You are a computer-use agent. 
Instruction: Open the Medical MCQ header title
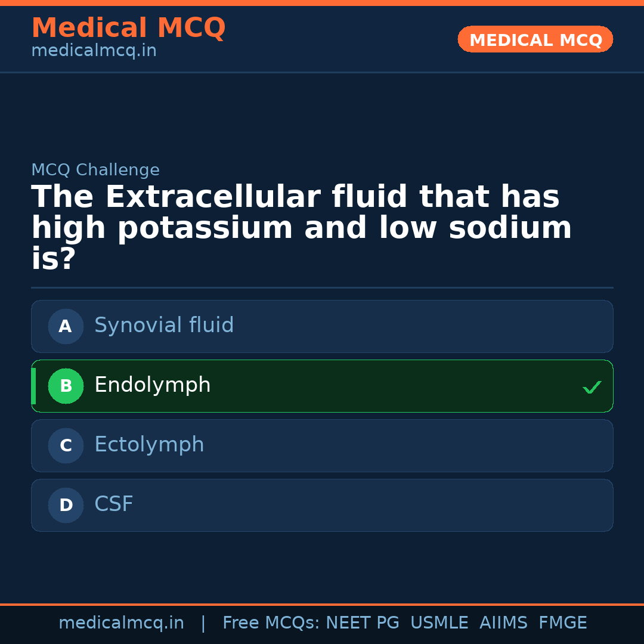(x=128, y=28)
